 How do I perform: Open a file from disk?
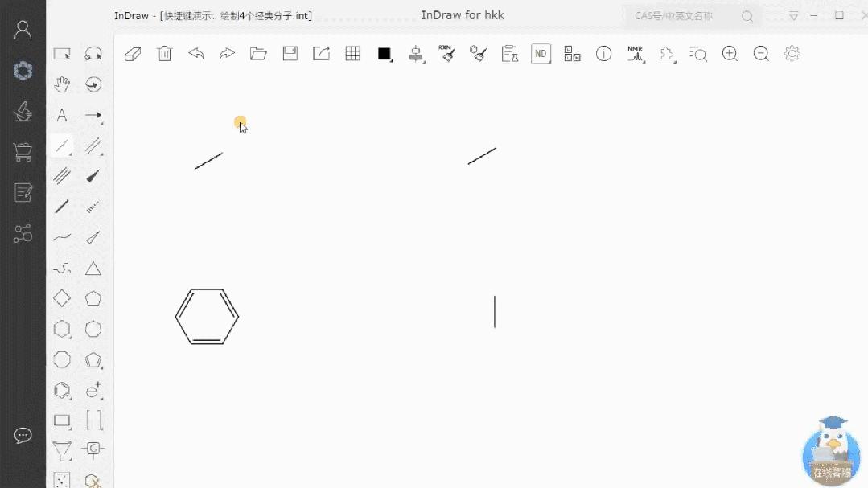click(258, 53)
